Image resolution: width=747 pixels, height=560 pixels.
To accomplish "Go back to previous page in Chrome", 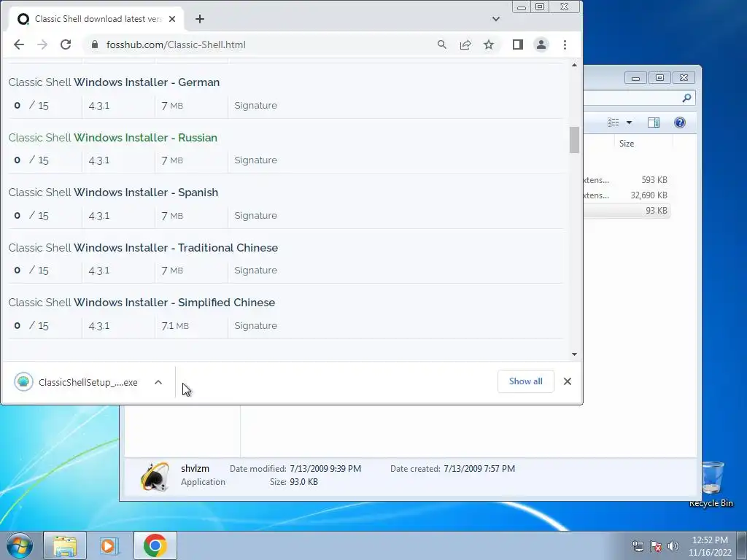I will (18, 44).
